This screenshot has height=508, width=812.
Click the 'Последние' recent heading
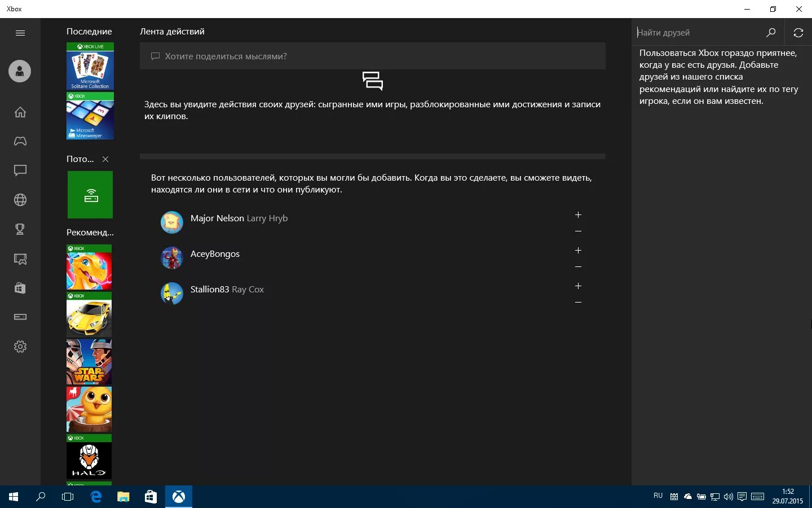point(89,32)
